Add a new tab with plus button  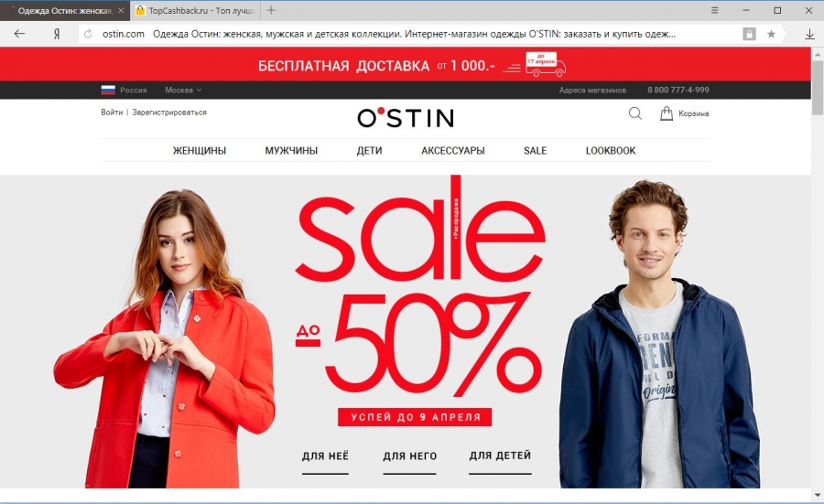click(271, 10)
